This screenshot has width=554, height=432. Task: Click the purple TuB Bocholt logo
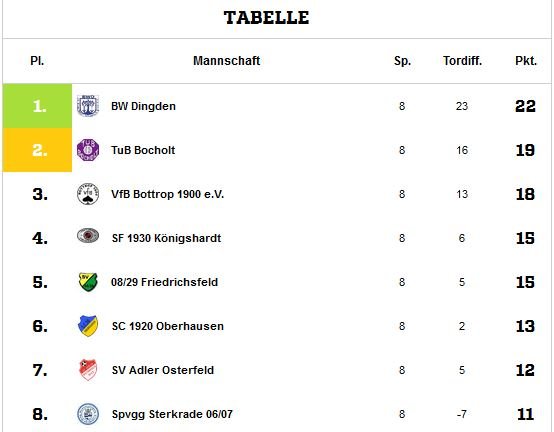tap(88, 150)
